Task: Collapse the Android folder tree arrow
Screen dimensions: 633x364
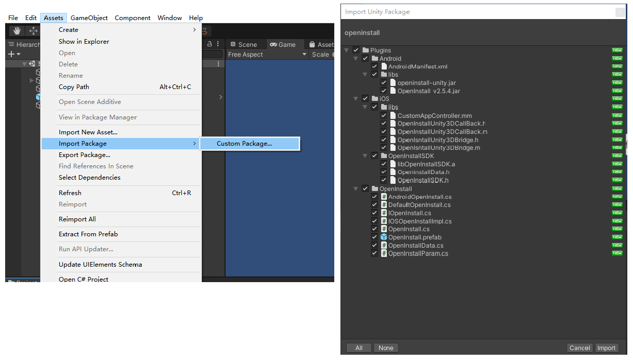Action: tap(356, 59)
